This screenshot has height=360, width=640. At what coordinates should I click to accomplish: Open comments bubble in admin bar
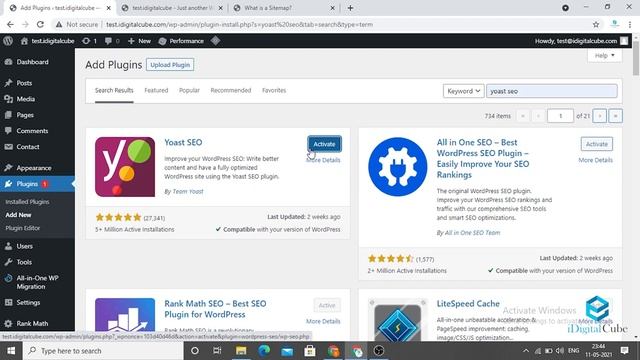(x=112, y=41)
